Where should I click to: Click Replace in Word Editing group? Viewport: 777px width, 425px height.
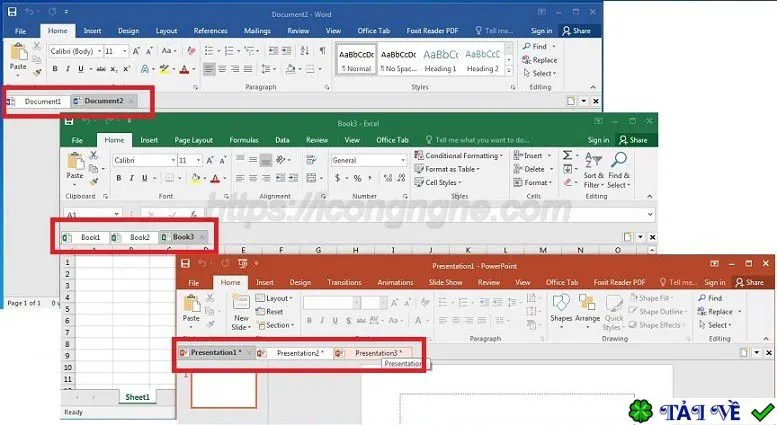539,60
